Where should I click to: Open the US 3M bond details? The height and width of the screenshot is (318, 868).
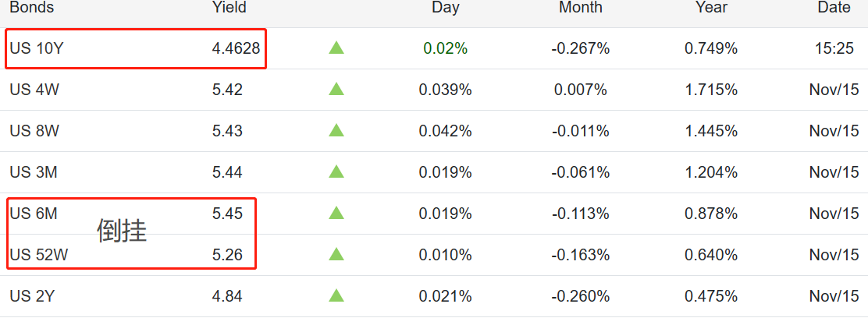click(34, 172)
